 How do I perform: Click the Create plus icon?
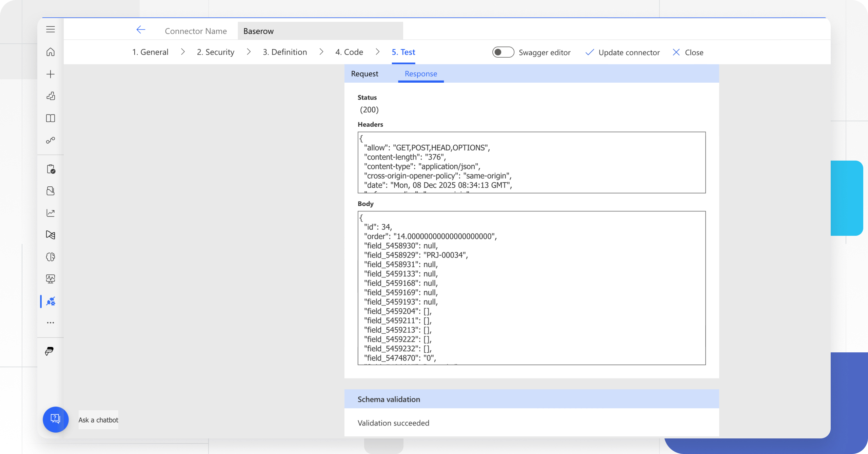(x=51, y=74)
